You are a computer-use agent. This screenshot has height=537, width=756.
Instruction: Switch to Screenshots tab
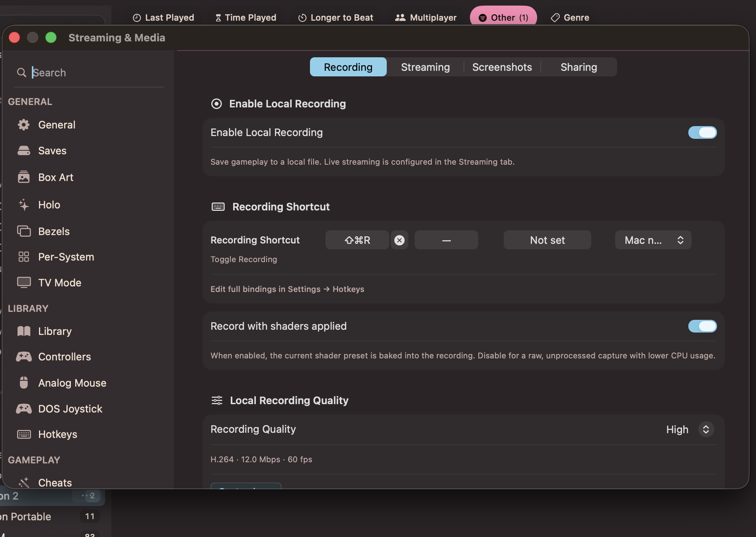pyautogui.click(x=502, y=67)
